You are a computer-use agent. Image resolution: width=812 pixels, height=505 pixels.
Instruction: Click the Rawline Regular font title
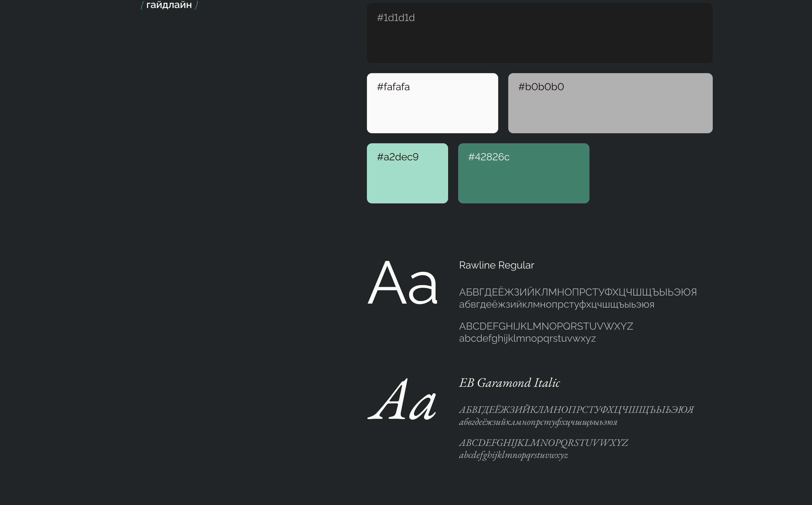tap(496, 265)
